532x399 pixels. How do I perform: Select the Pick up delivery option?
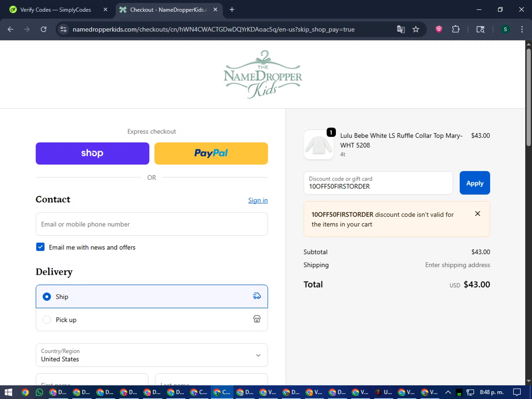pyautogui.click(x=152, y=320)
